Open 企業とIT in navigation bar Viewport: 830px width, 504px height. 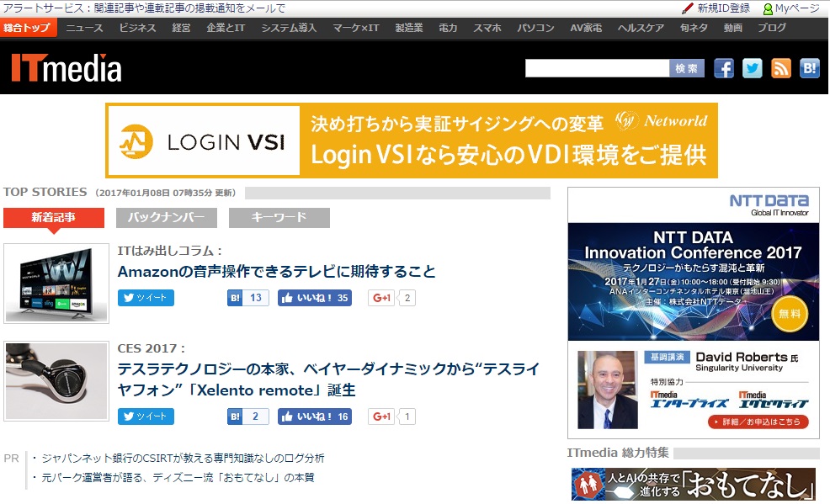226,28
